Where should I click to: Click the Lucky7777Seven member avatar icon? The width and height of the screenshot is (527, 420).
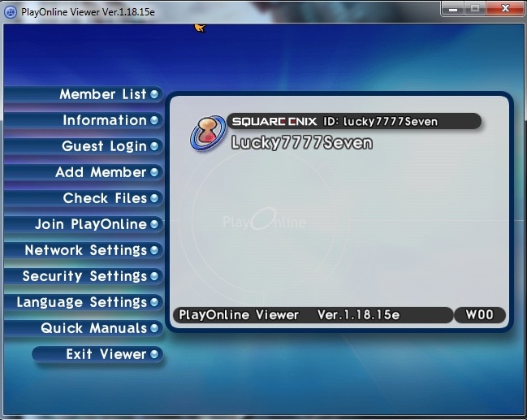click(208, 133)
